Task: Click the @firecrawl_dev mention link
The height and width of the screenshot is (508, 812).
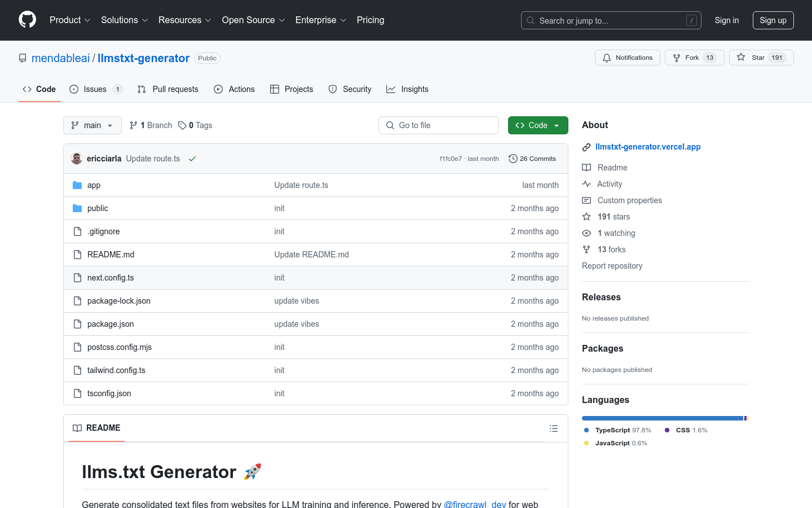Action: pyautogui.click(x=475, y=504)
